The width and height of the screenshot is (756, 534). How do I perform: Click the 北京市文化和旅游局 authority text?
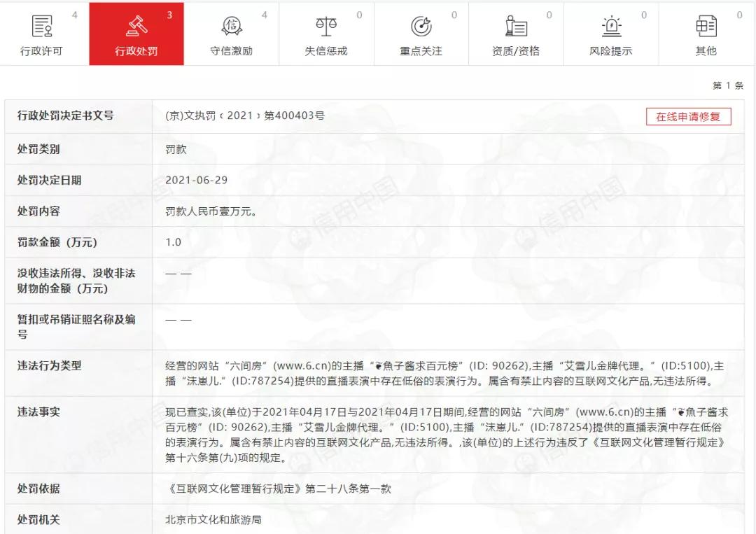[x=213, y=519]
